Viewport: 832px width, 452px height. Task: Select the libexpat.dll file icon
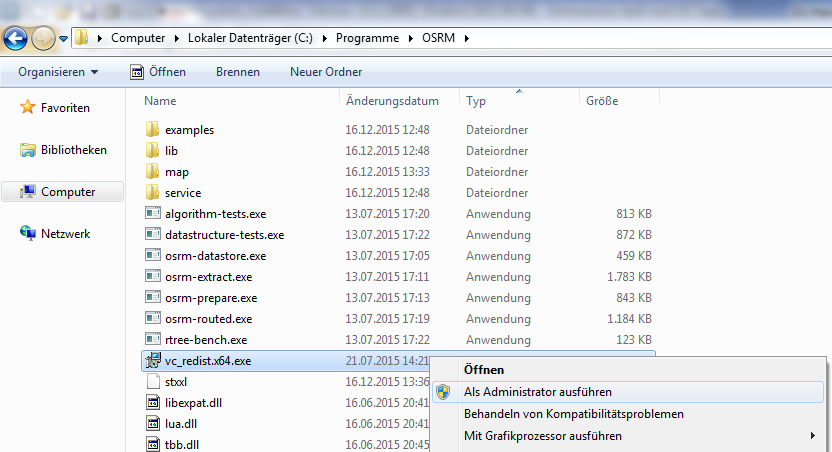(x=153, y=403)
